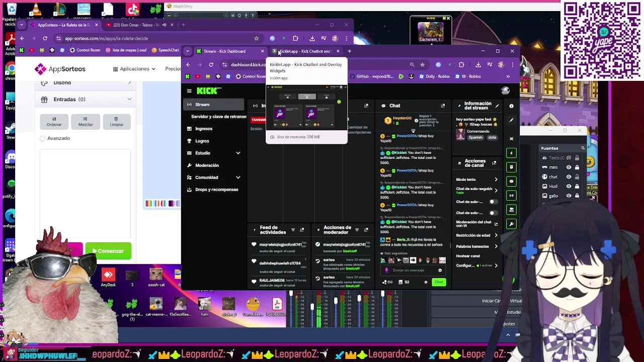
Task: Click the green Chat send button
Action: [x=439, y=282]
